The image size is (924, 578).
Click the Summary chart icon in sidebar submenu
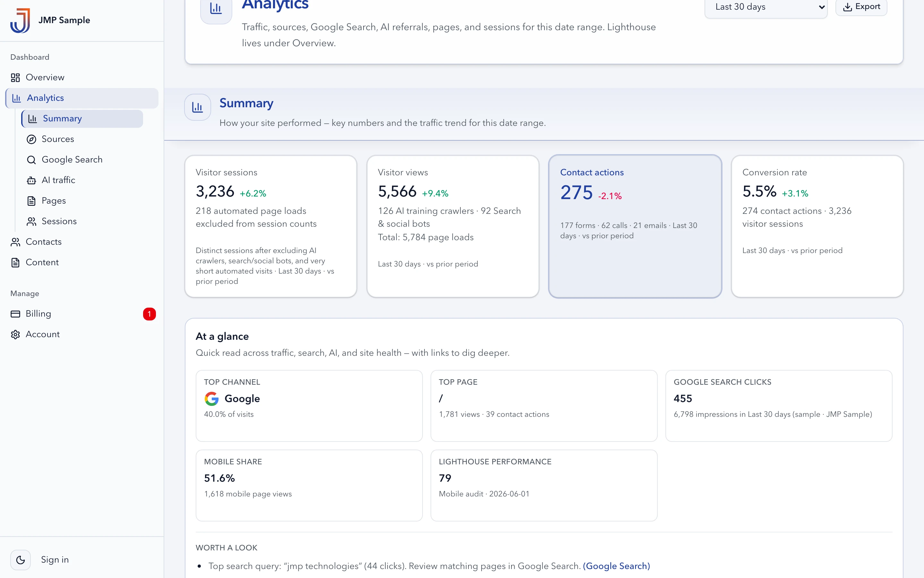[x=33, y=119]
